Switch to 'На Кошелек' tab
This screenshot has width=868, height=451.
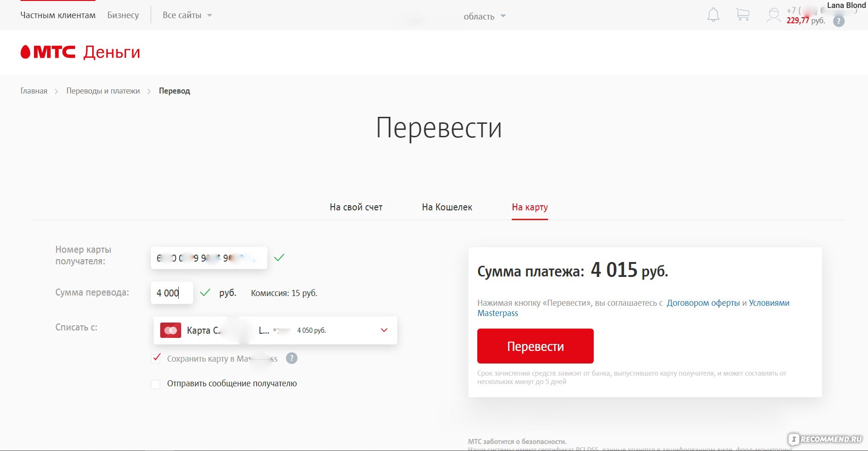click(x=447, y=207)
